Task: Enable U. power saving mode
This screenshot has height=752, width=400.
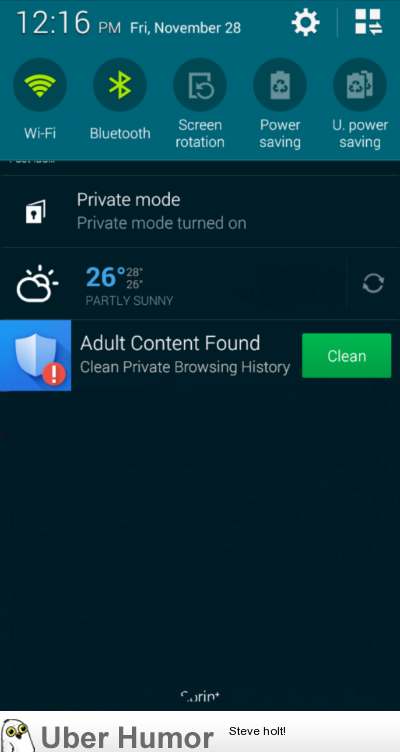Action: (360, 85)
